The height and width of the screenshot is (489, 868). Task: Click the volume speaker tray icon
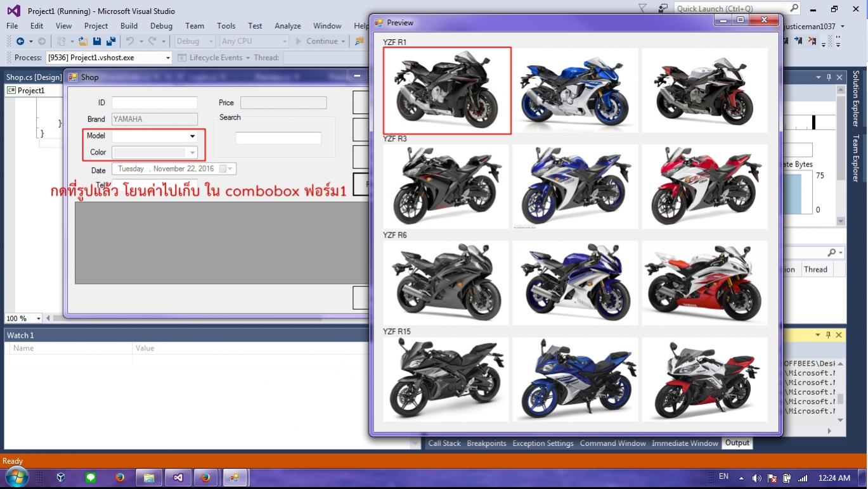click(x=756, y=478)
